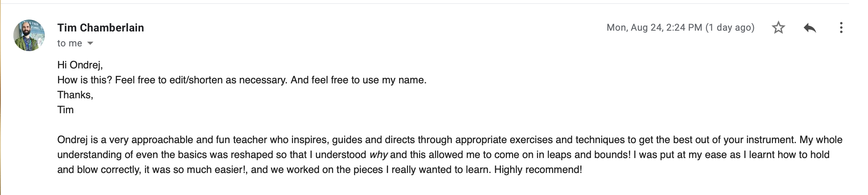Click the italicized word "why"
This screenshot has height=195, width=868.
tap(378, 155)
